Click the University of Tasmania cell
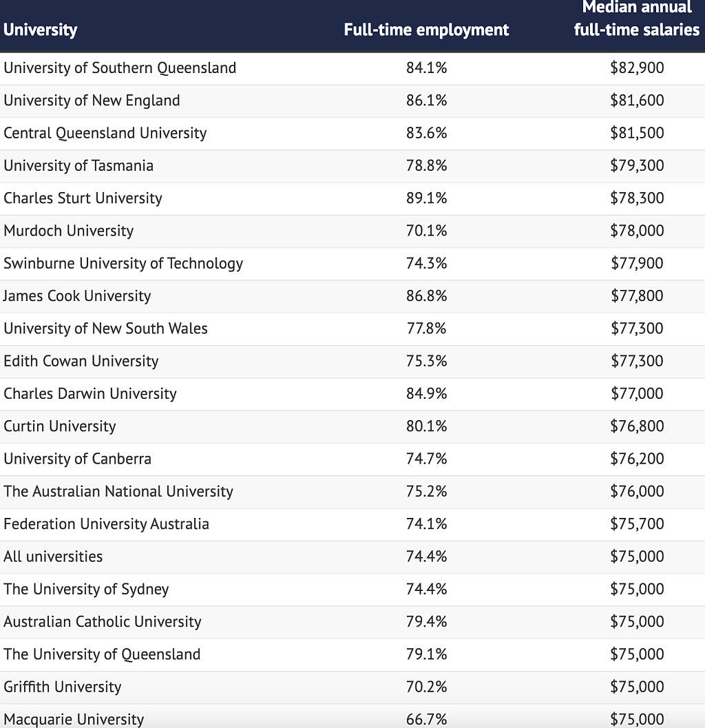This screenshot has height=728, width=705. coord(78,166)
